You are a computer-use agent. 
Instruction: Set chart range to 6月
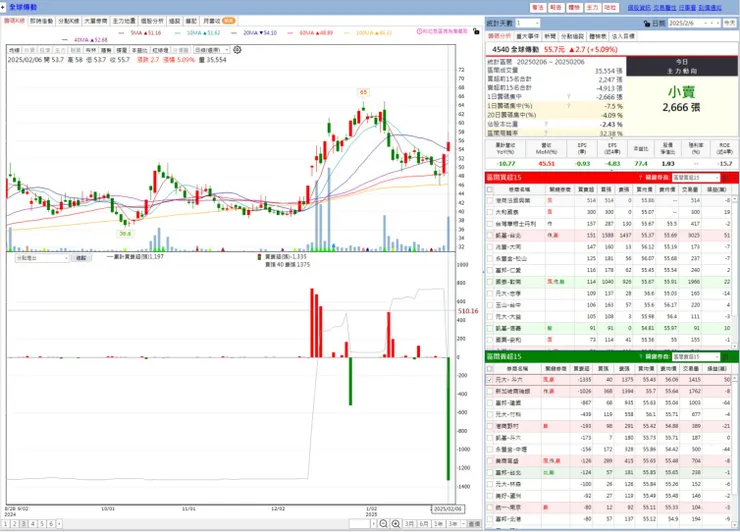pyautogui.click(x=424, y=524)
